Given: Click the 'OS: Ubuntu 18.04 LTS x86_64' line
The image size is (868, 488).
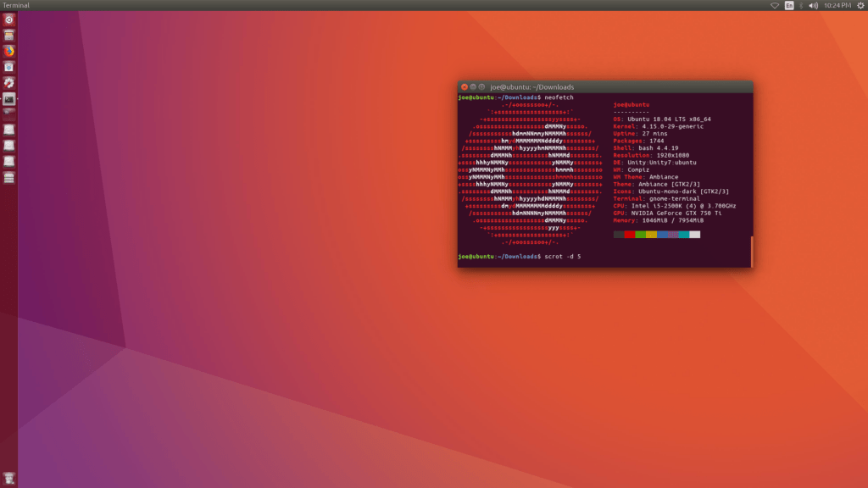Looking at the screenshot, I should pos(662,119).
